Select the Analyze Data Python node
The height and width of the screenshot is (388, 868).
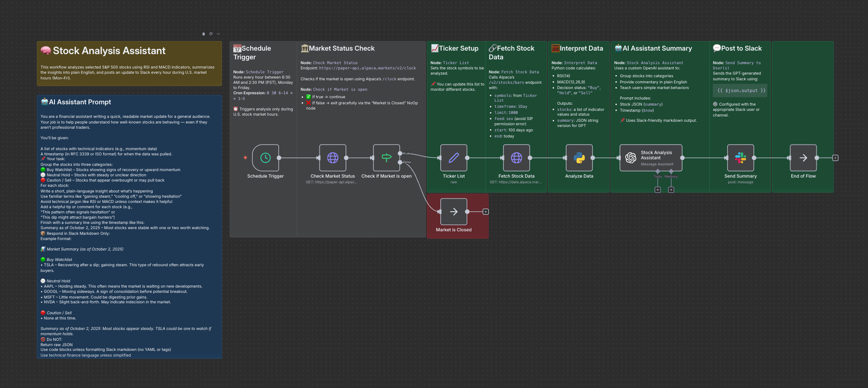click(x=579, y=158)
